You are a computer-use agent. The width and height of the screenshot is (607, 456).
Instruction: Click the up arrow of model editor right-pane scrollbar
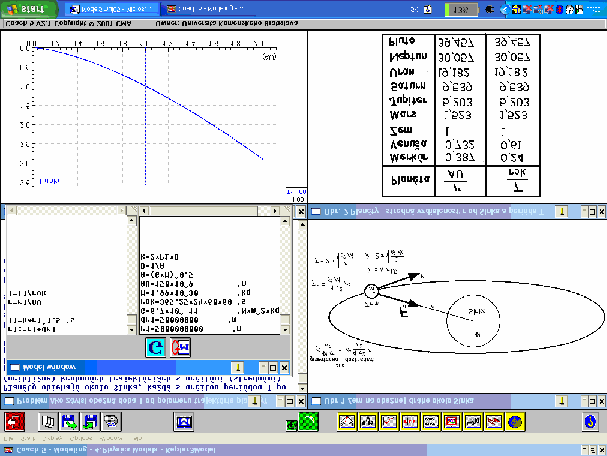click(x=285, y=221)
